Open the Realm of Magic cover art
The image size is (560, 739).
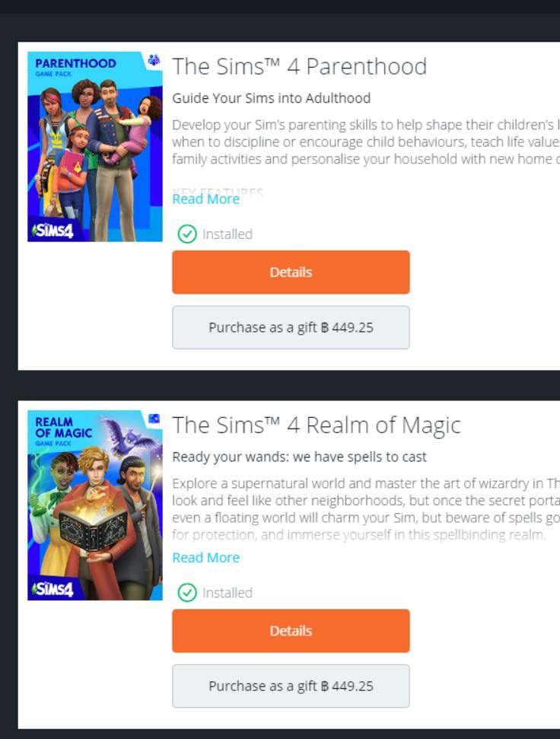[x=95, y=505]
